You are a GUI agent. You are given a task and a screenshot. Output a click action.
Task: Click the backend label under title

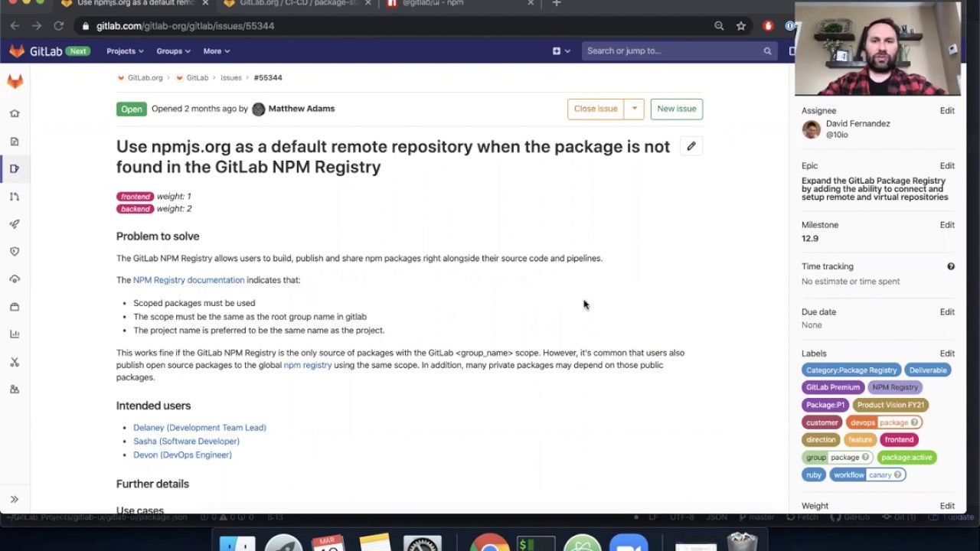[x=136, y=209]
